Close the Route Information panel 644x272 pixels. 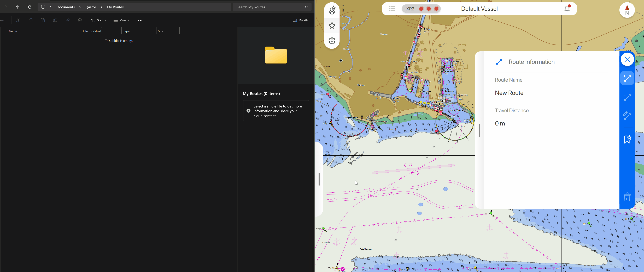(627, 59)
